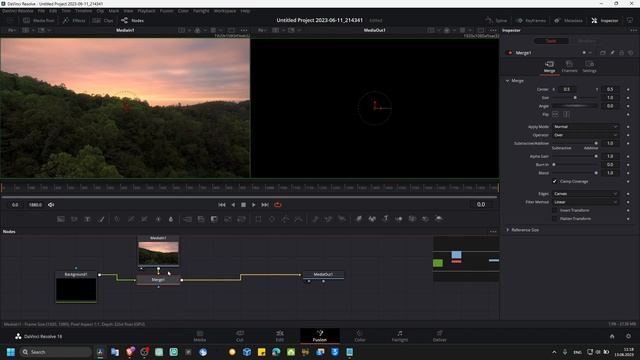Play the composition forward
Viewport: 640px width, 360px height.
(253, 205)
